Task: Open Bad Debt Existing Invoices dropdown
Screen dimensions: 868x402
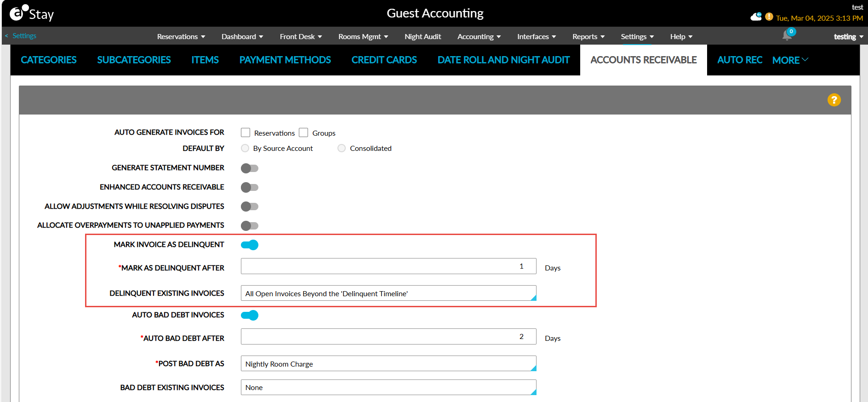Action: pyautogui.click(x=388, y=387)
